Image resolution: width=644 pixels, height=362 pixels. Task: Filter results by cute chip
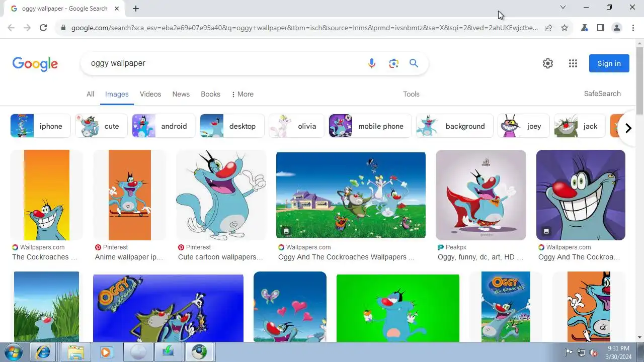click(101, 126)
